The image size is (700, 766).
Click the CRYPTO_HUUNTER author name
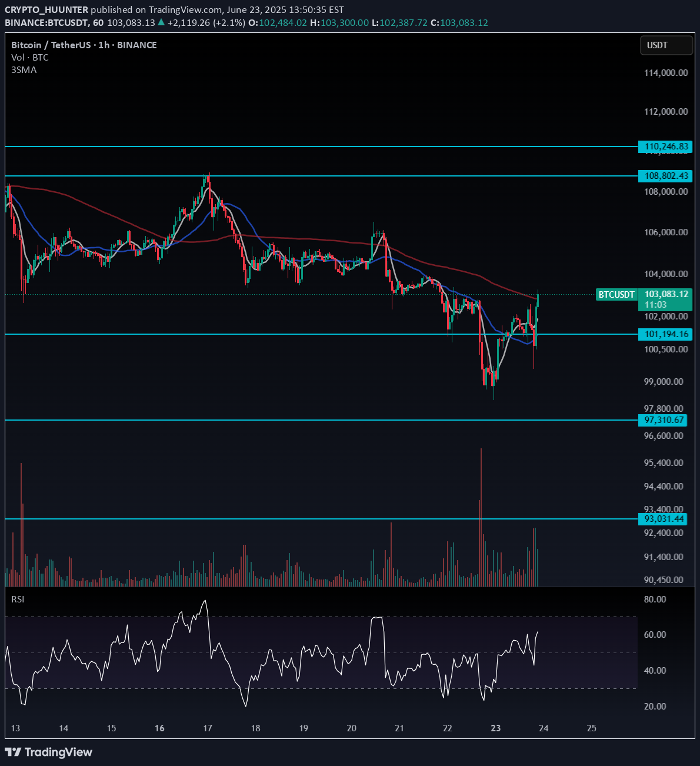tap(46, 10)
